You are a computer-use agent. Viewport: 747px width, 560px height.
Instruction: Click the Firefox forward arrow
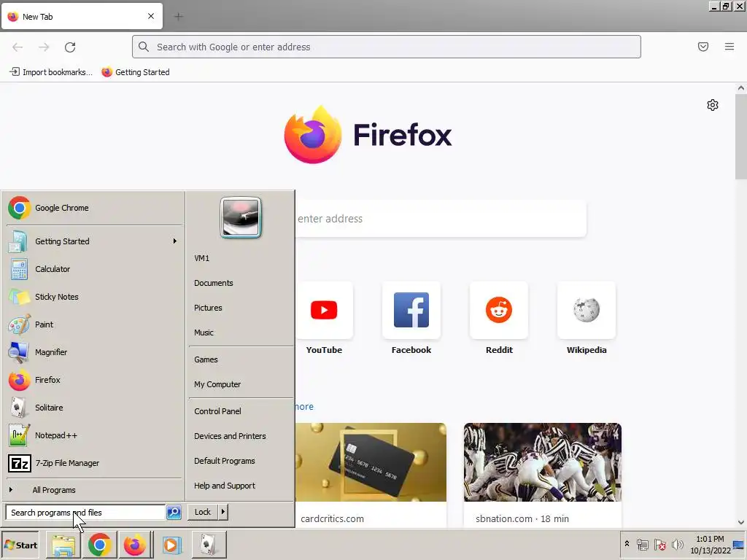tap(44, 47)
